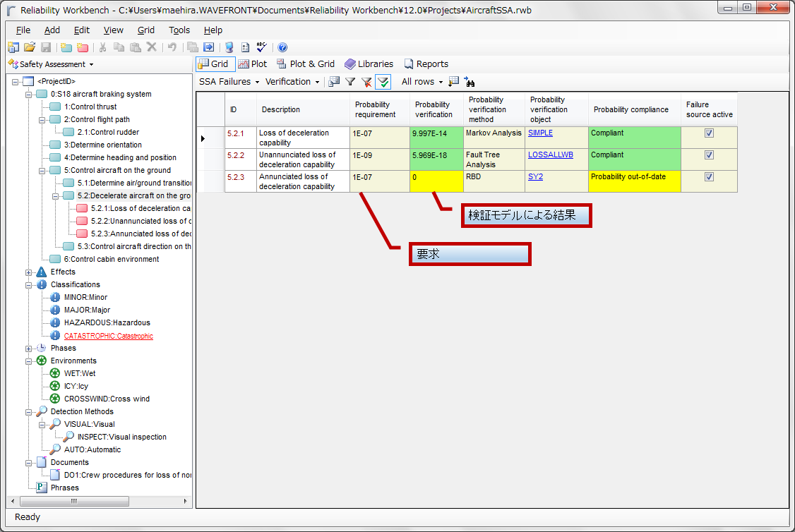Select HAZARDOUS:Hazardous classification

107,322
